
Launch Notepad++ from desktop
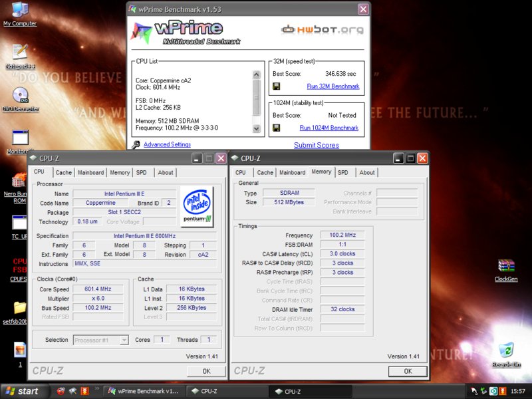coord(21,57)
